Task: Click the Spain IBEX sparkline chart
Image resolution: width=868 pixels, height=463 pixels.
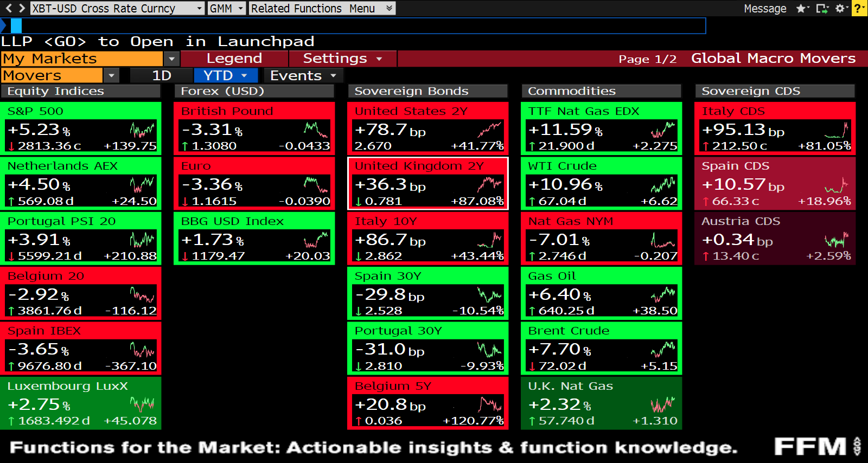Action: 142,350
